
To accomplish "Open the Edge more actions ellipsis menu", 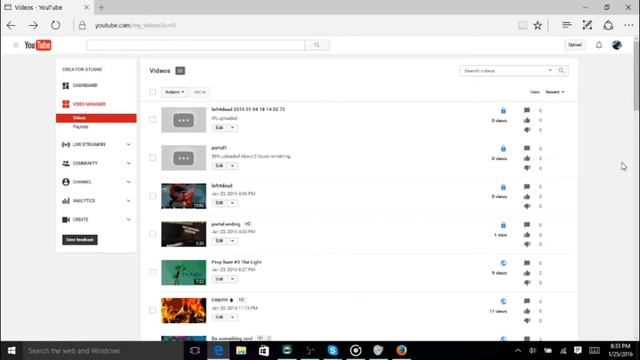I will click(x=629, y=25).
